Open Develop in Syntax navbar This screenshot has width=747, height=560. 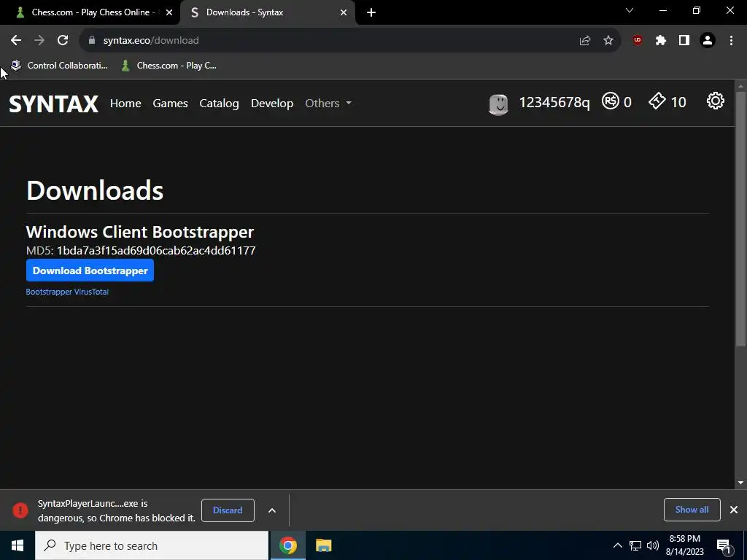272,104
